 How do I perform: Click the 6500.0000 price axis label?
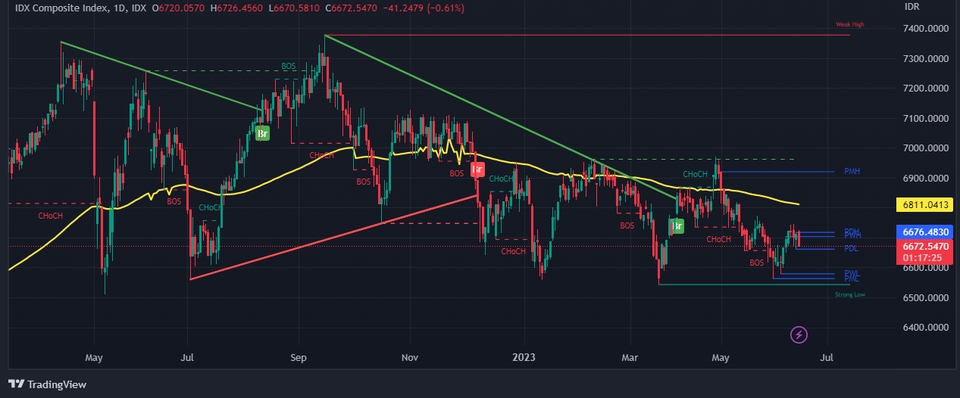pyautogui.click(x=926, y=298)
